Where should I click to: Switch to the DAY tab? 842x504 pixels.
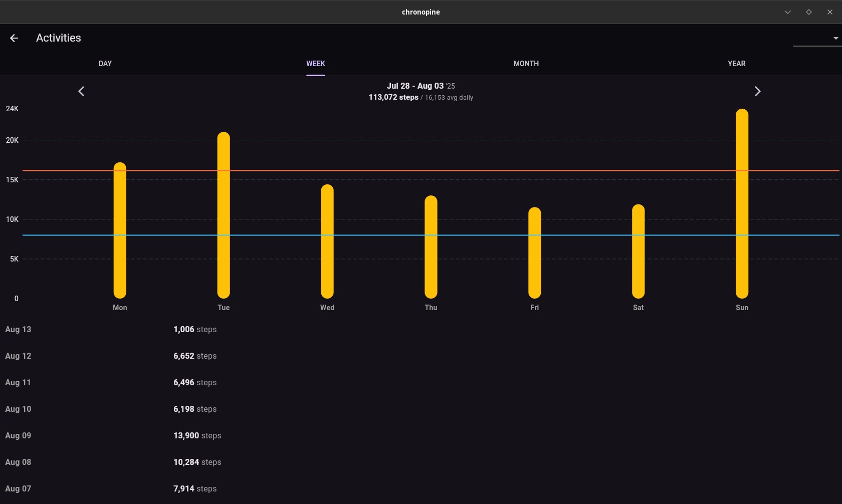[105, 64]
